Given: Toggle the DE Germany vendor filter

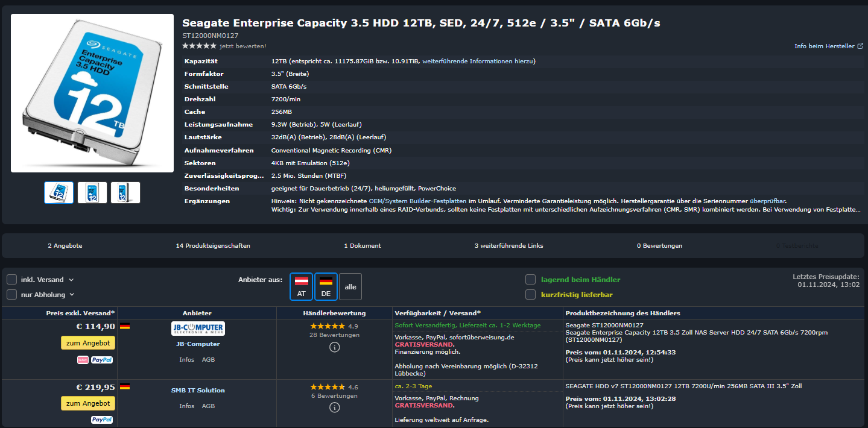Looking at the screenshot, I should pyautogui.click(x=326, y=286).
